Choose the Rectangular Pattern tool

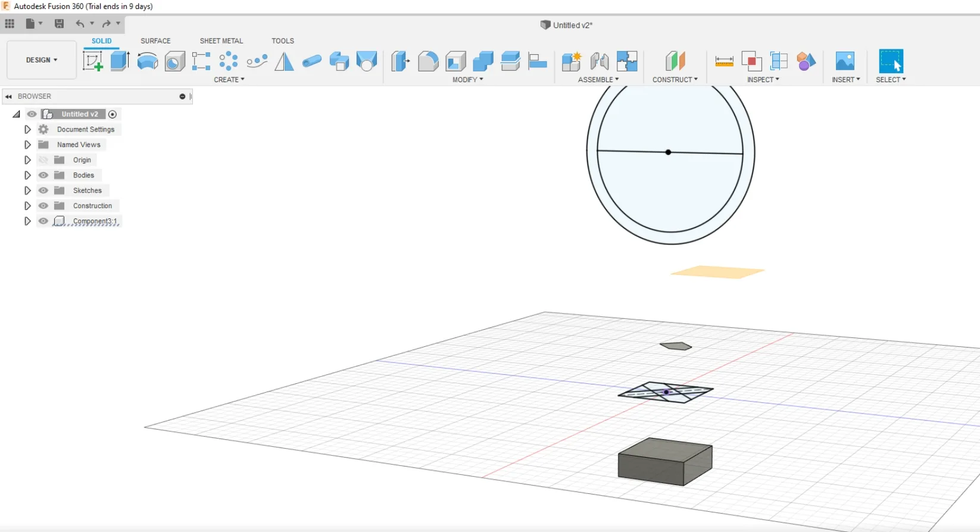point(201,61)
